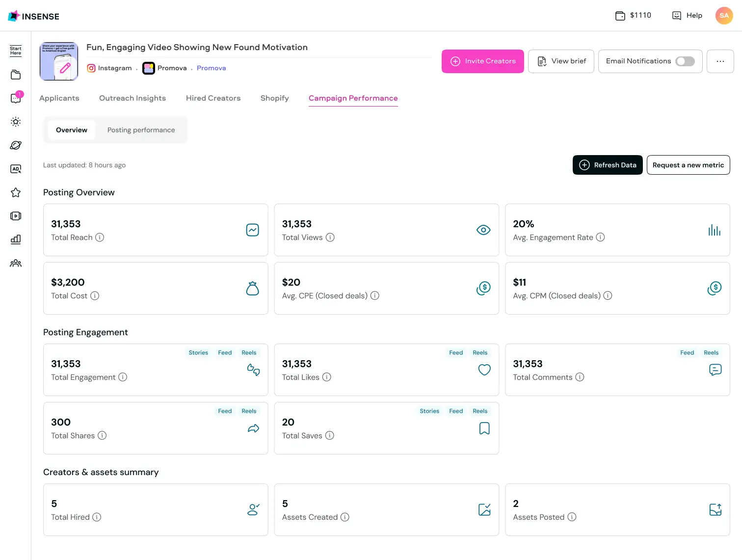The width and height of the screenshot is (742, 560).
Task: Open the planet icon in sidebar
Action: 16,145
